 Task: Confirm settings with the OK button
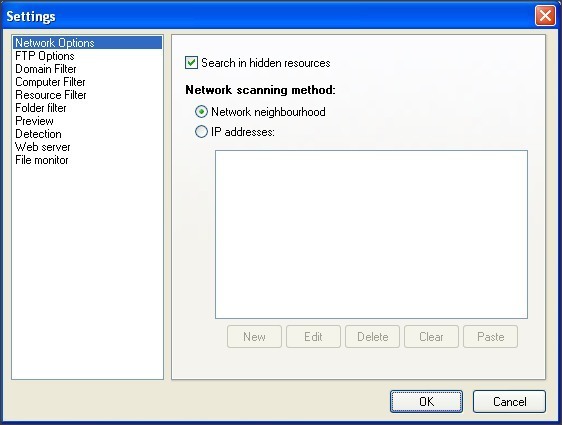tap(426, 401)
